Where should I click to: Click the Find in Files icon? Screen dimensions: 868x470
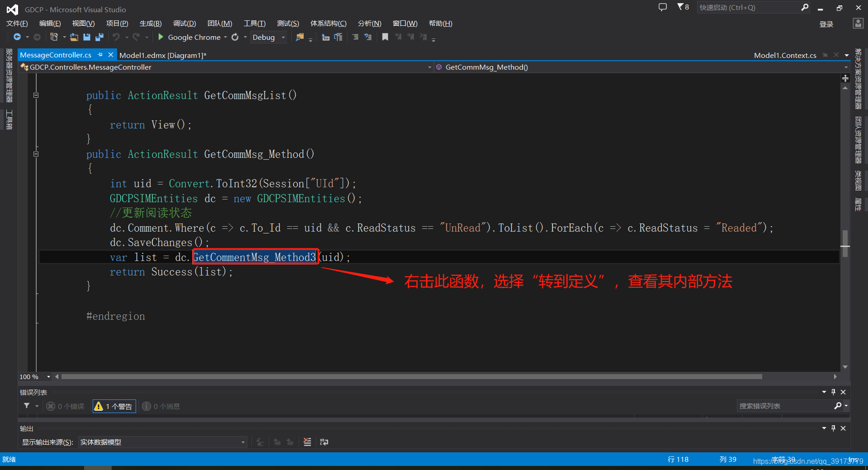pos(300,37)
